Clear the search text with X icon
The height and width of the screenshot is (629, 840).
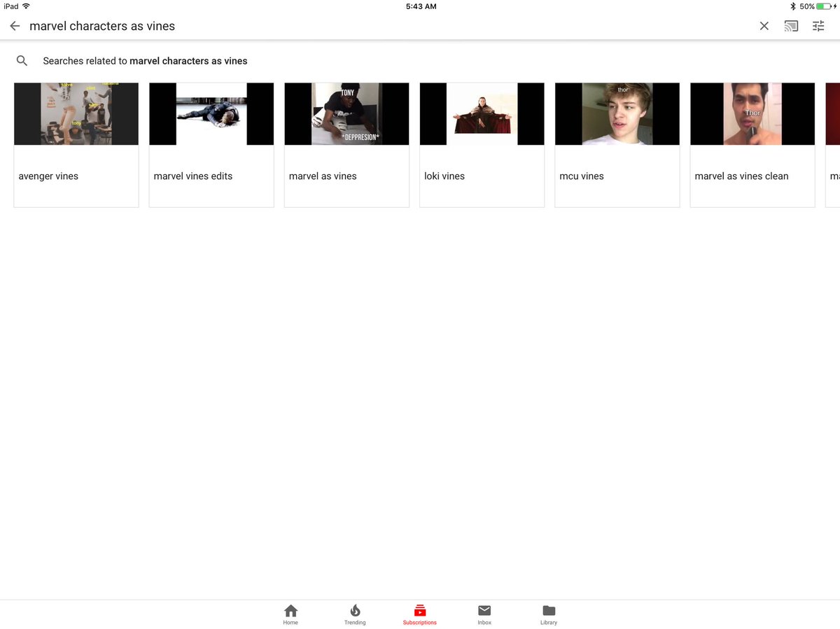764,26
